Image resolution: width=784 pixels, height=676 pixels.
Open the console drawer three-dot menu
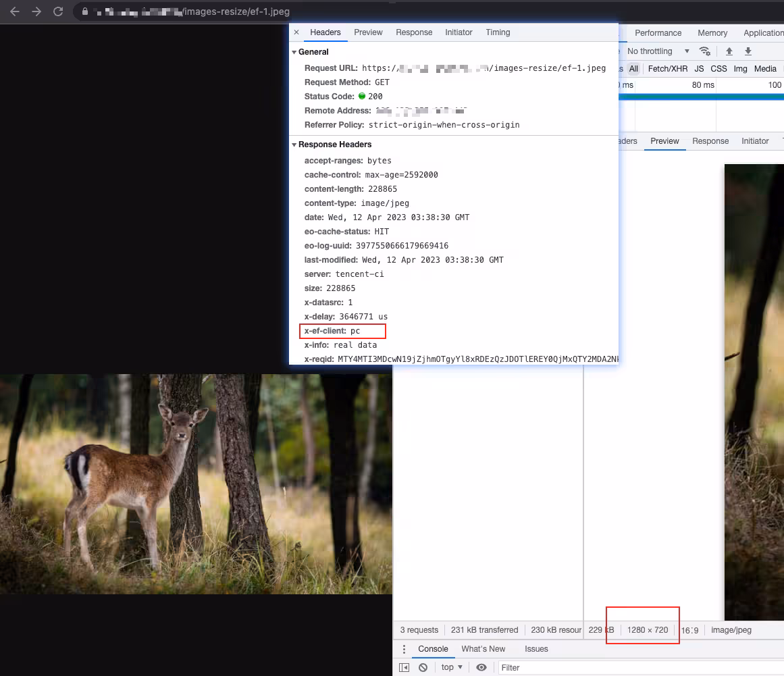404,649
